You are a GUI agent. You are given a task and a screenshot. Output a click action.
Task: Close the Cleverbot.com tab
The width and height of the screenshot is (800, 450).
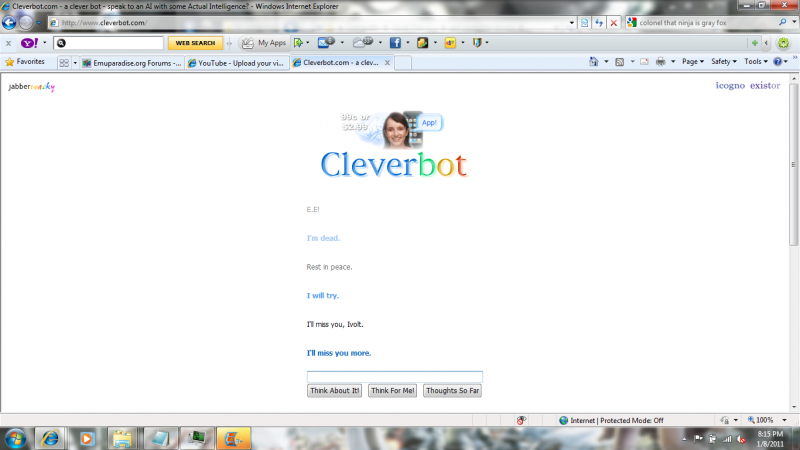pos(387,63)
